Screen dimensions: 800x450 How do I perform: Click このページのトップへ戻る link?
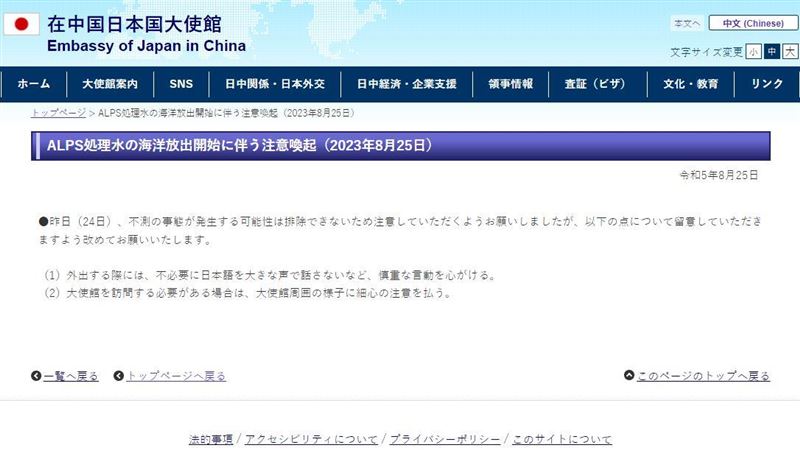pyautogui.click(x=703, y=376)
